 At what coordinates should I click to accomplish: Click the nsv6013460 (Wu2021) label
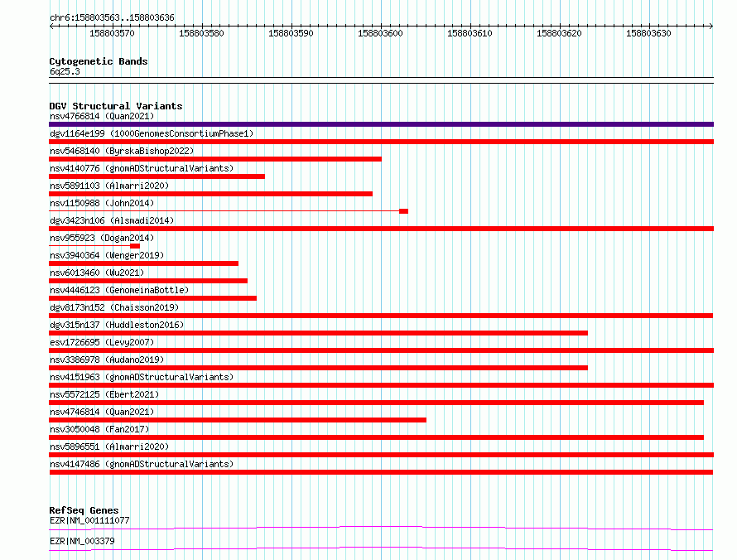(97, 273)
